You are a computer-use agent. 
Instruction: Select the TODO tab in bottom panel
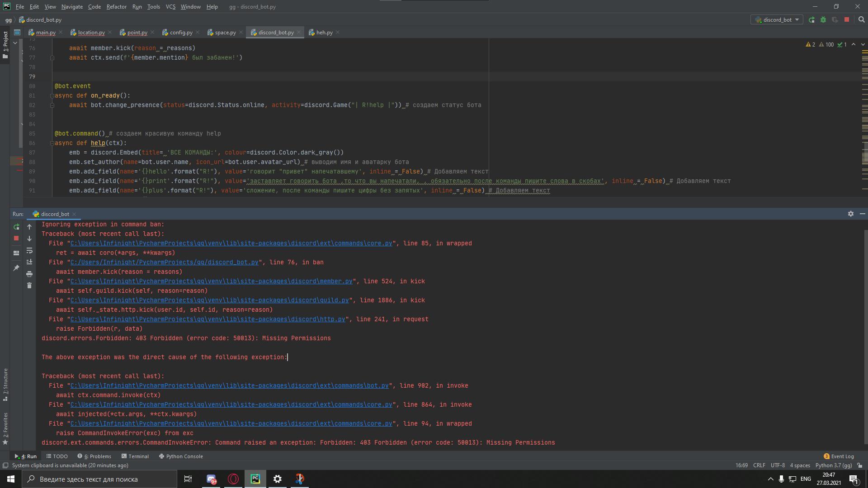(x=57, y=456)
